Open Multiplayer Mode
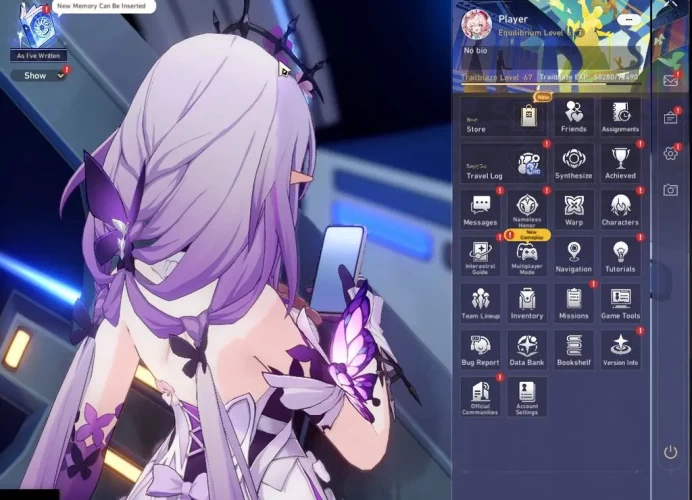This screenshot has height=500, width=692. [527, 257]
